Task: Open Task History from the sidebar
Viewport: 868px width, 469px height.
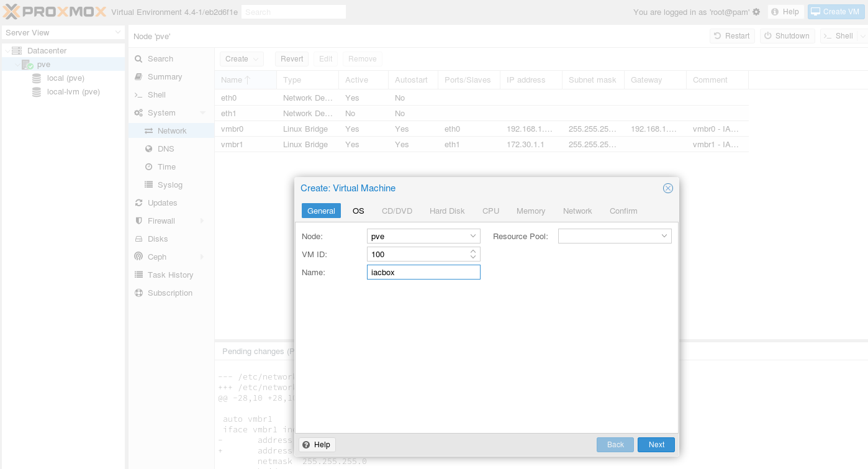Action: pyautogui.click(x=170, y=275)
